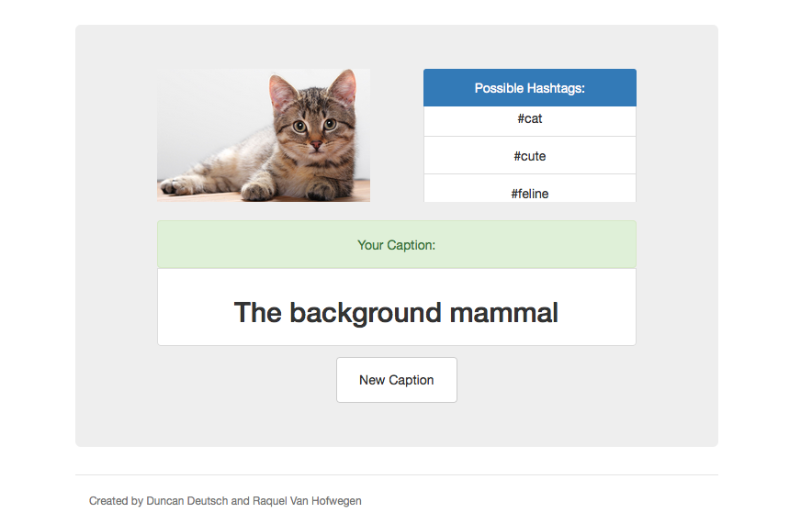Click the Your Caption heading bar
Image resolution: width=812 pixels, height=524 pixels.
point(397,245)
